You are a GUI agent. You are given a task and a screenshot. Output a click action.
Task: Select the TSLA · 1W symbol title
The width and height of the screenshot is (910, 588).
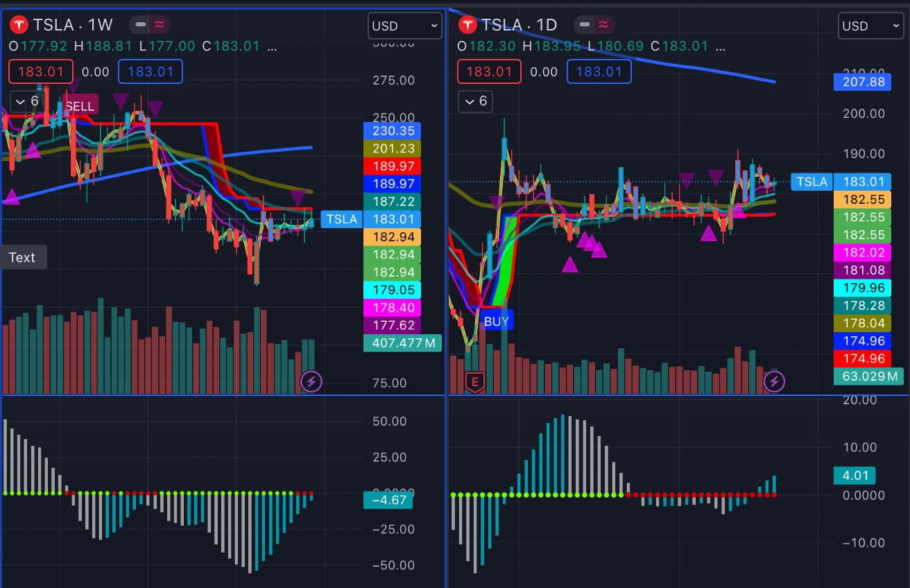click(x=74, y=25)
